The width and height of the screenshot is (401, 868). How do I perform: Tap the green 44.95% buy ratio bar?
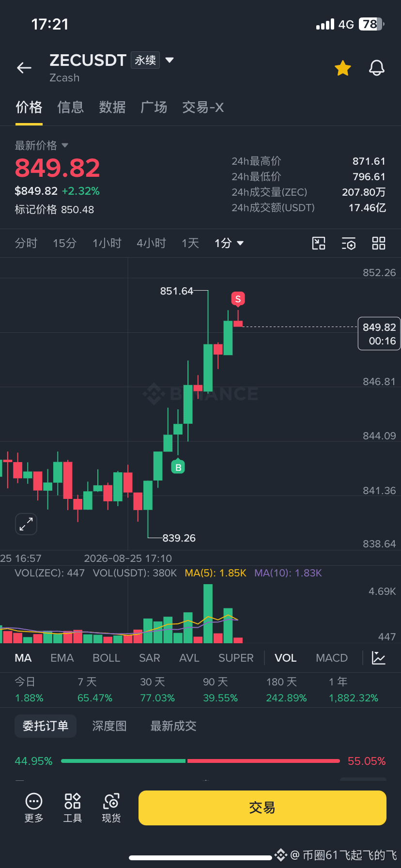click(x=123, y=761)
